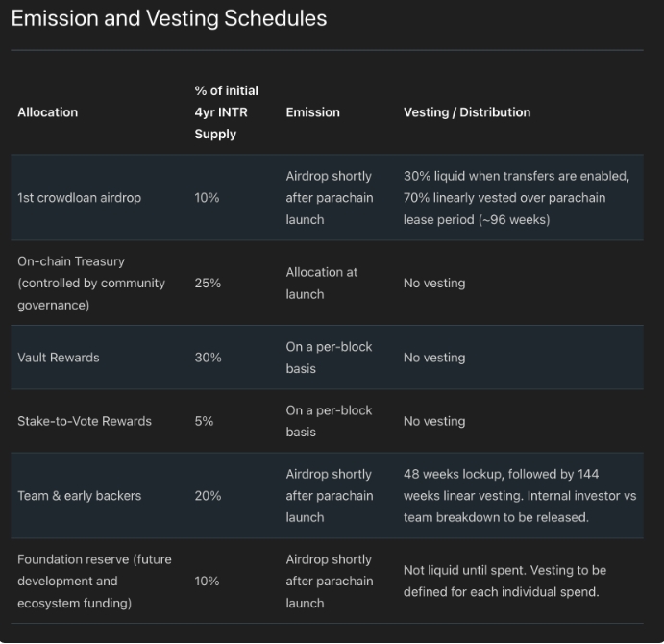
Task: Click the Vesting / Distribution column header
Action: (x=467, y=112)
